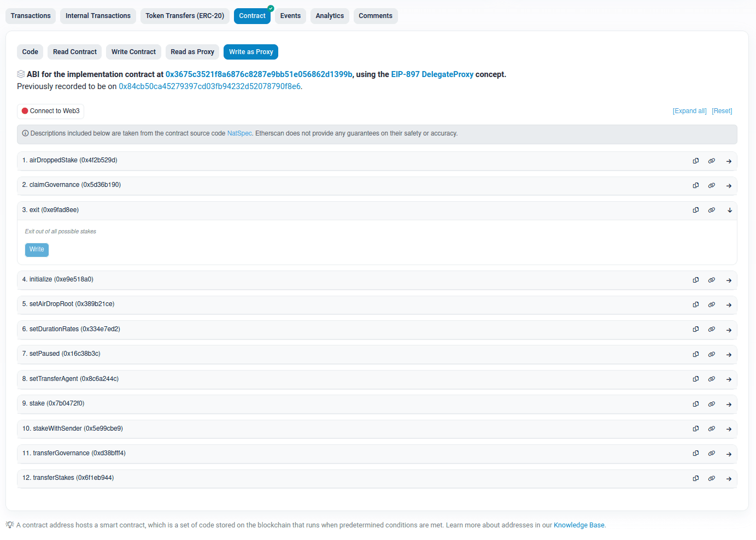Screen dimensions: 756x540
Task: Click the setTransferAgent function header
Action: tap(71, 379)
